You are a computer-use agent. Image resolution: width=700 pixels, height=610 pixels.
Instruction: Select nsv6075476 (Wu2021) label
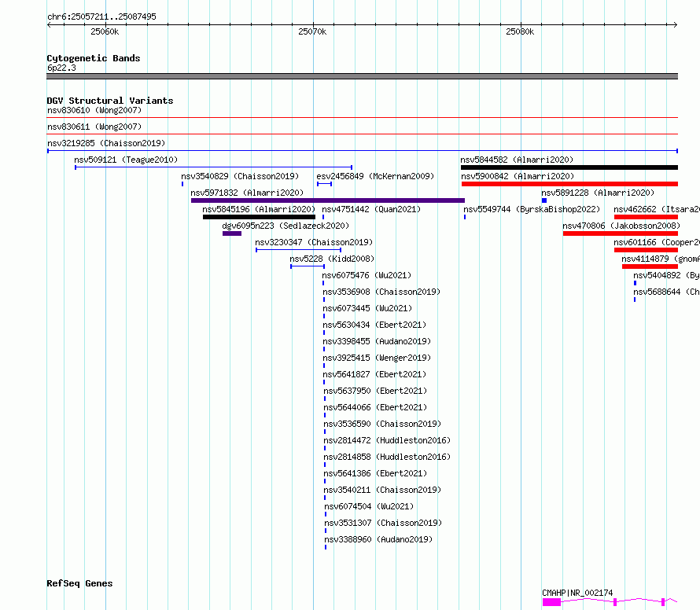367,275
